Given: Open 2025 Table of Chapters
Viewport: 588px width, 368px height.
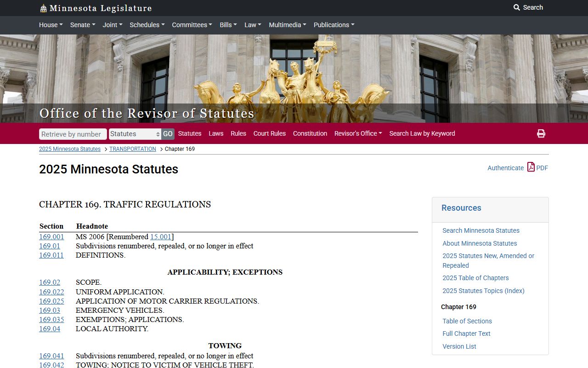Looking at the screenshot, I should [x=475, y=278].
